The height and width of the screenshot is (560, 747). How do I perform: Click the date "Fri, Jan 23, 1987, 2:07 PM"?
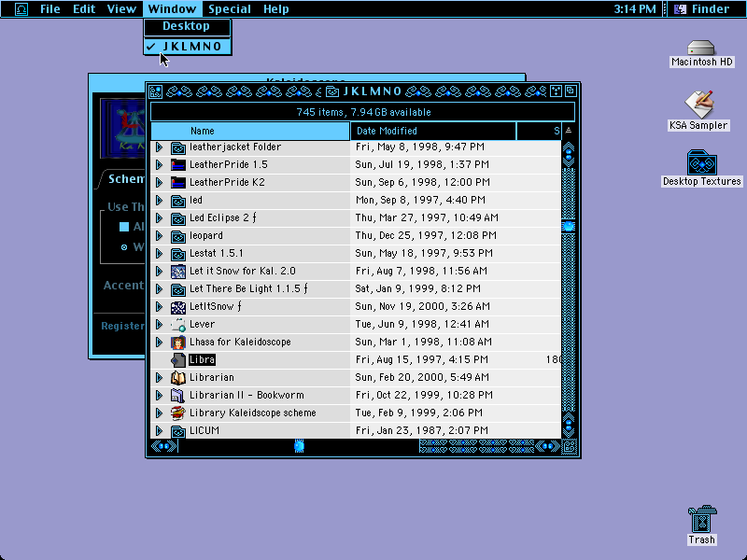(x=422, y=431)
